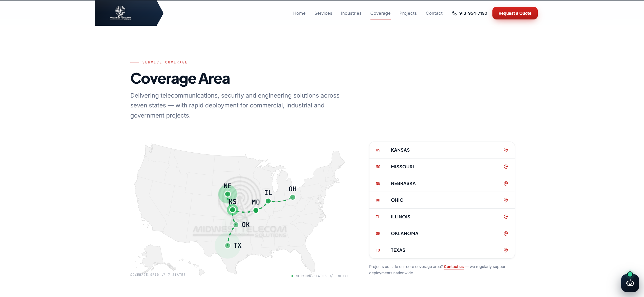Select the OH node on the map

[293, 197]
